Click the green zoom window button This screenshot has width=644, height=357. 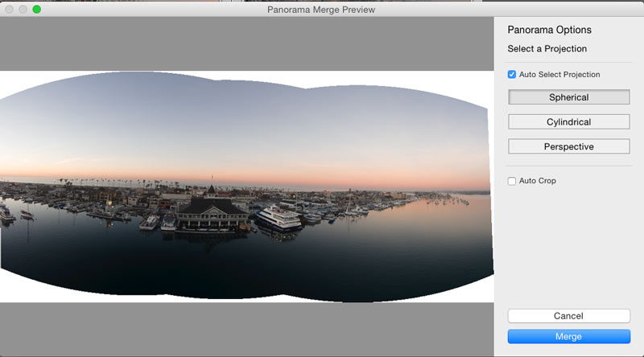click(36, 9)
